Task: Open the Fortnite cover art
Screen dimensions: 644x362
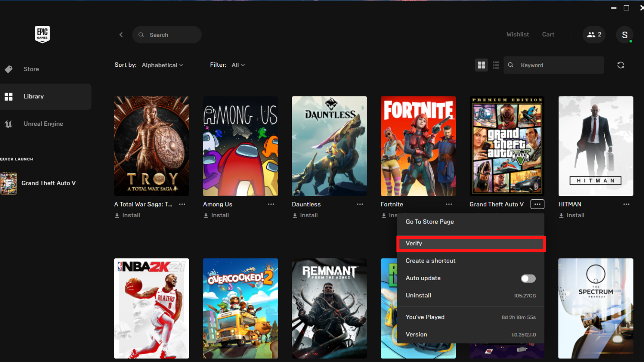Action: tap(418, 146)
